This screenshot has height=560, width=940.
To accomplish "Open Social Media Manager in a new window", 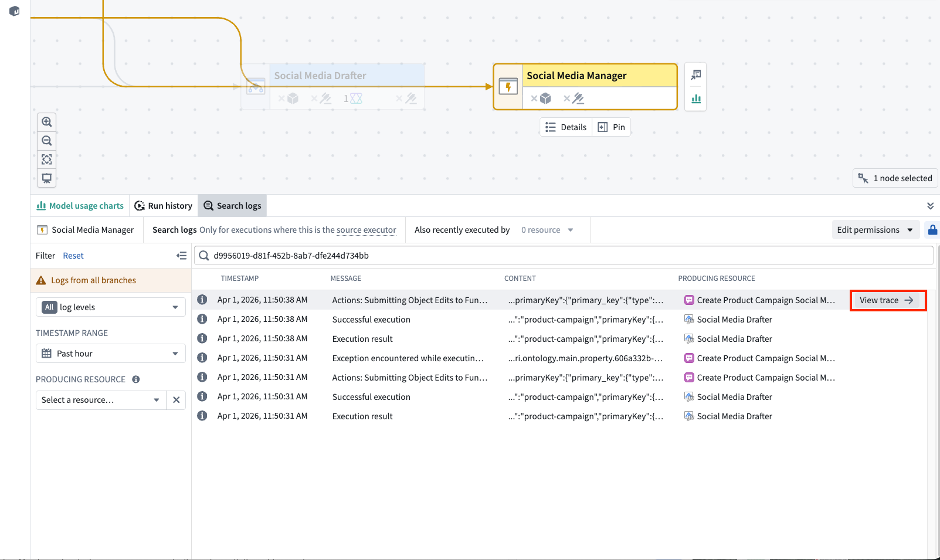I will [x=695, y=75].
